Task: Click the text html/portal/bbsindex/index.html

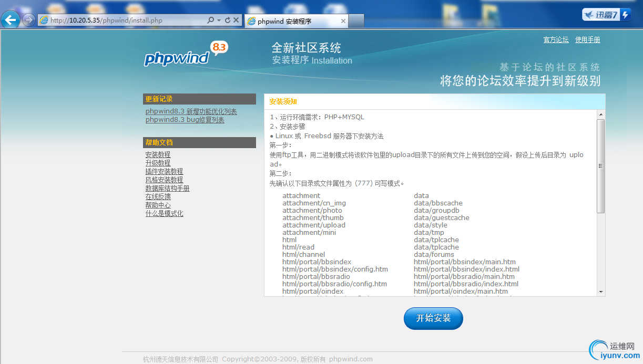Action: pyautogui.click(x=466, y=269)
